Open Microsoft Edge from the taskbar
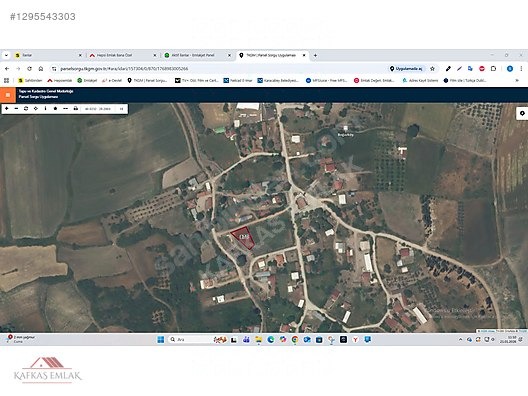528x396 pixels. coord(270,339)
